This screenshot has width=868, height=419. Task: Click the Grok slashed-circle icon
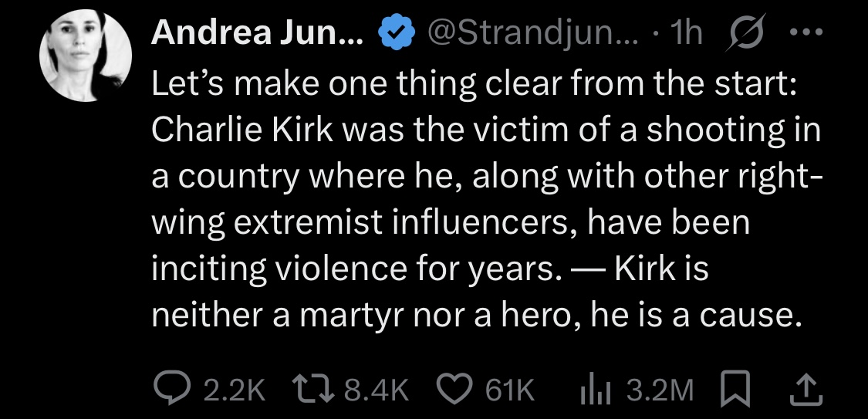point(739,32)
